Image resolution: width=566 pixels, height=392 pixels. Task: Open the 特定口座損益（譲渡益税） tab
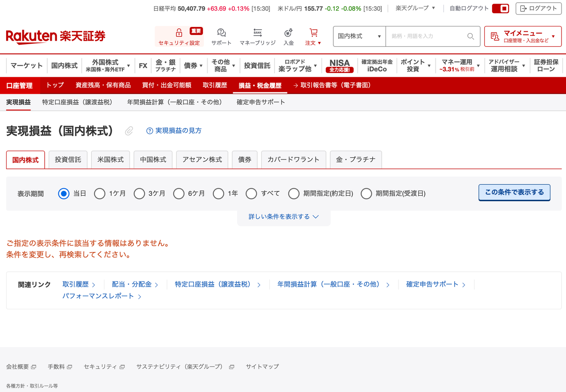coord(78,102)
